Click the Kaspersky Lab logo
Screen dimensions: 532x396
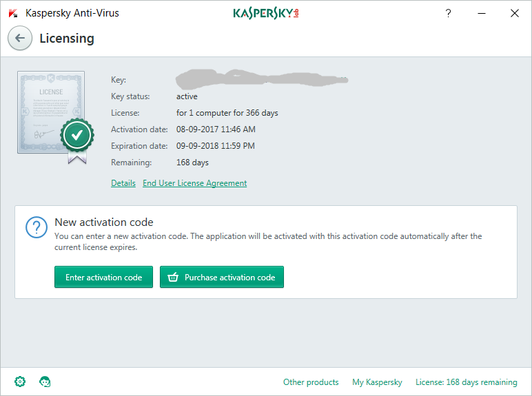[266, 13]
